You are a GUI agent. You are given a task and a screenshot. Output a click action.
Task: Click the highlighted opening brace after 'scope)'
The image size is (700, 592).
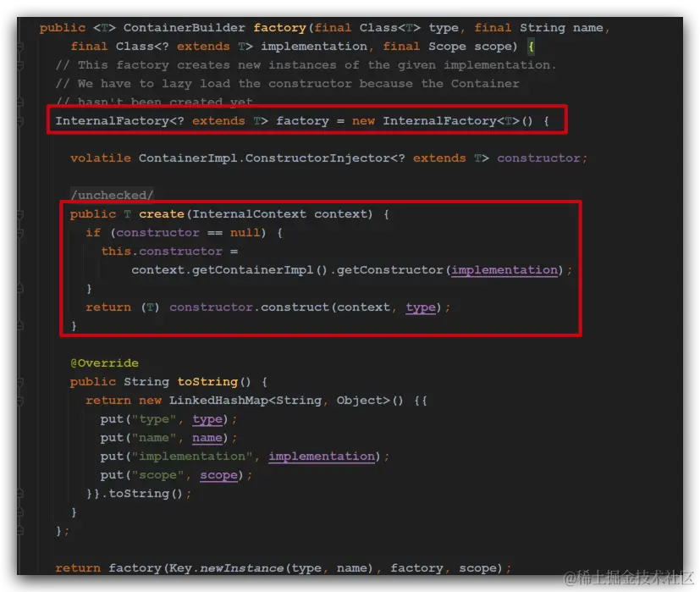point(531,47)
